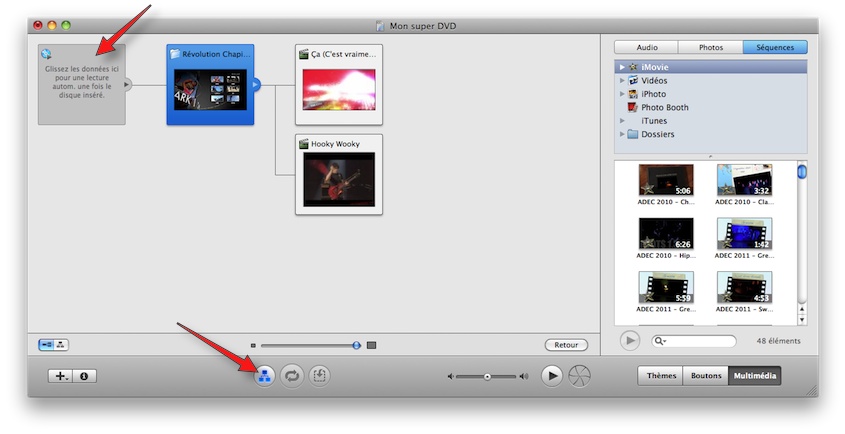
Task: Click the motion loop arrow icon
Action: click(292, 376)
